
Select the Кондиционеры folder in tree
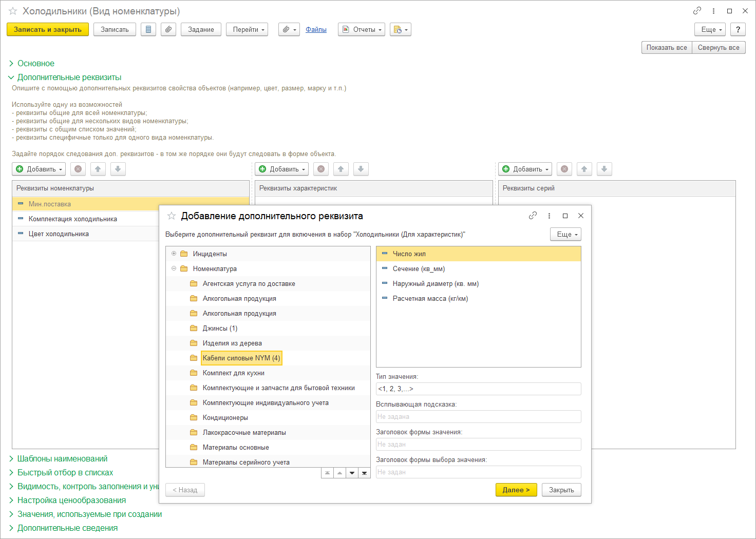coord(225,417)
